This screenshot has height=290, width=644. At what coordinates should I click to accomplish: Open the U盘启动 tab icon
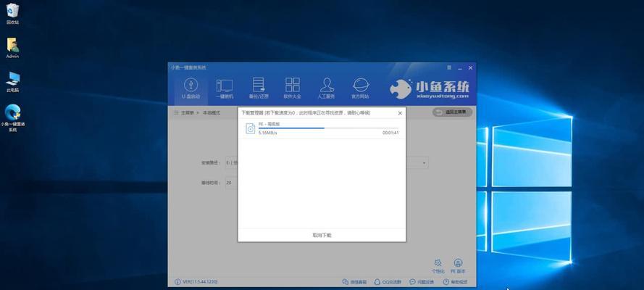[x=191, y=85]
